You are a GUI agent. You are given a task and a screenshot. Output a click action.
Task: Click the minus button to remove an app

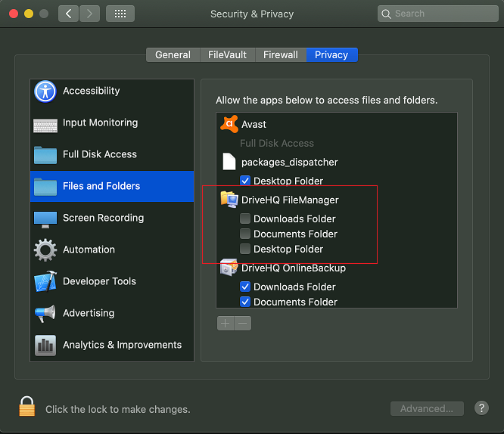(243, 323)
